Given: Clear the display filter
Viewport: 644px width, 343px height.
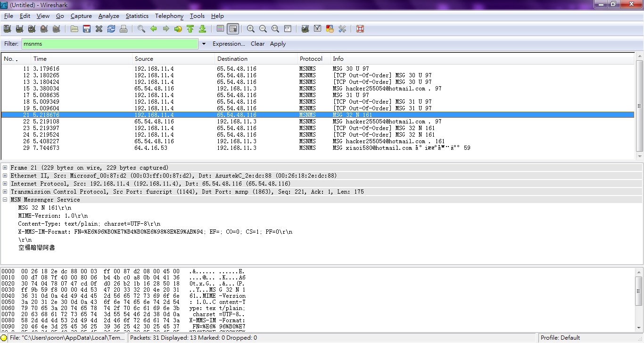Looking at the screenshot, I should 257,44.
